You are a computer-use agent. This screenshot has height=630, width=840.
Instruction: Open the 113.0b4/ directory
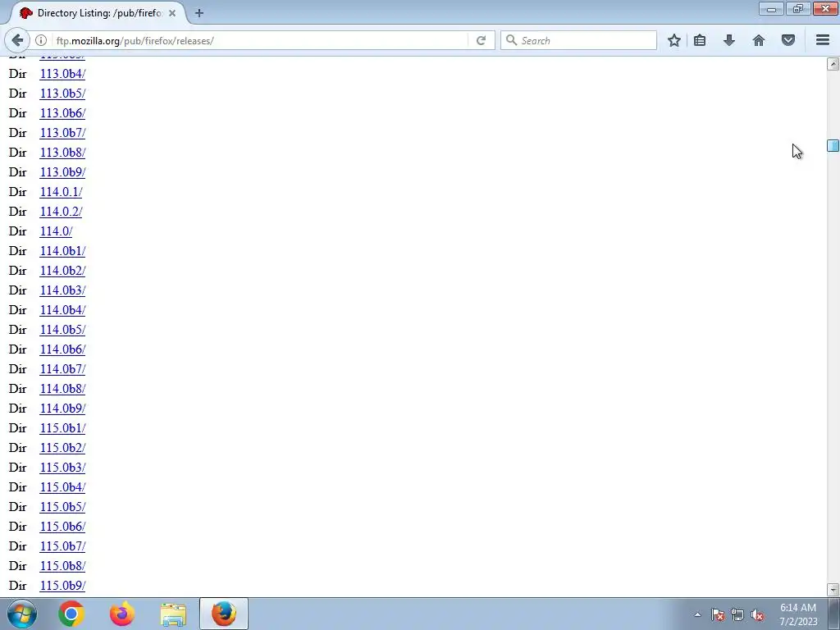pyautogui.click(x=62, y=74)
